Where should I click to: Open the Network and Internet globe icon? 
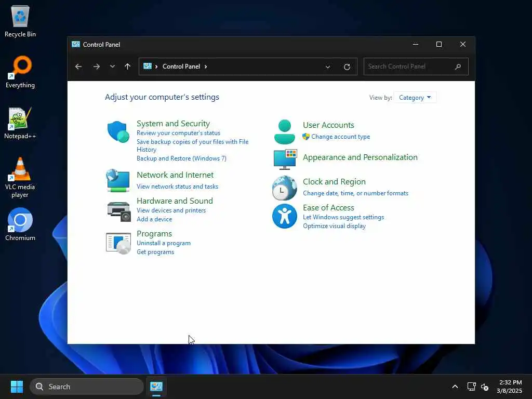coord(118,180)
